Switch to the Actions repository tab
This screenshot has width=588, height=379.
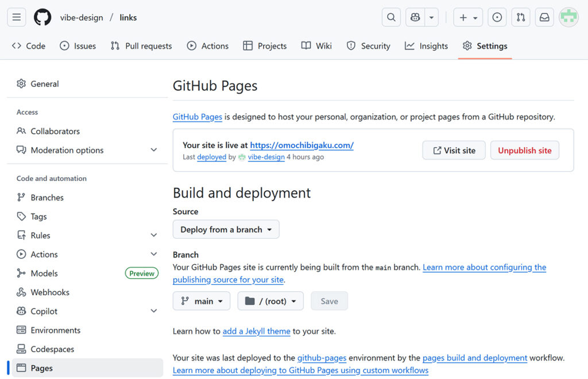coord(208,46)
